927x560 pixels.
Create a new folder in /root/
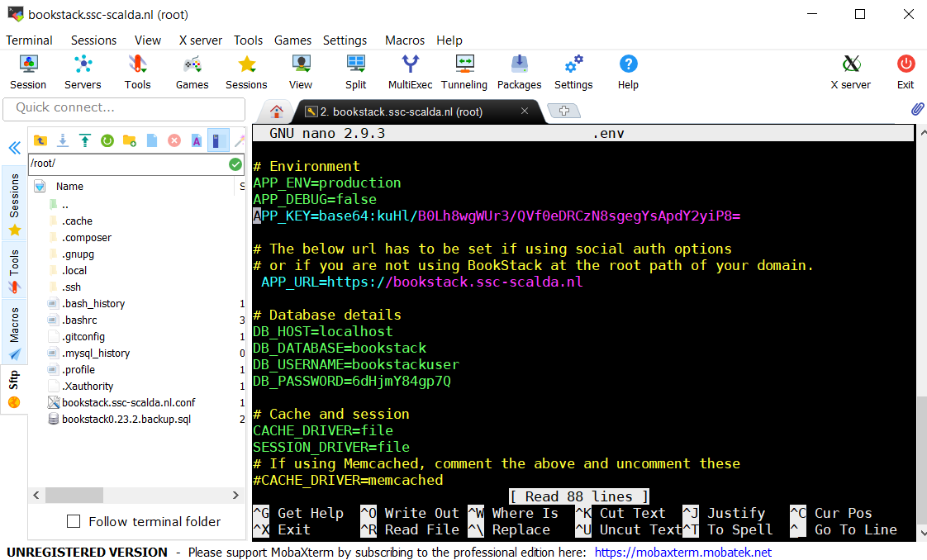point(129,140)
